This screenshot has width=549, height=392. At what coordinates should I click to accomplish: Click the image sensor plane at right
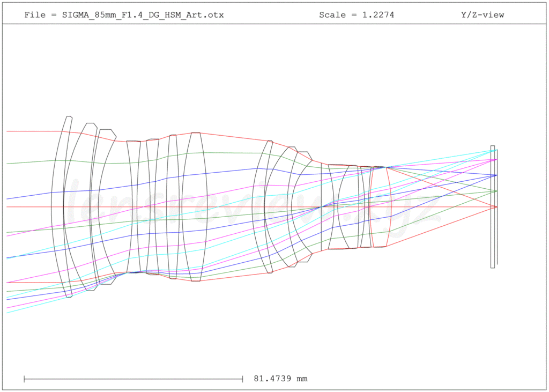coord(497,207)
